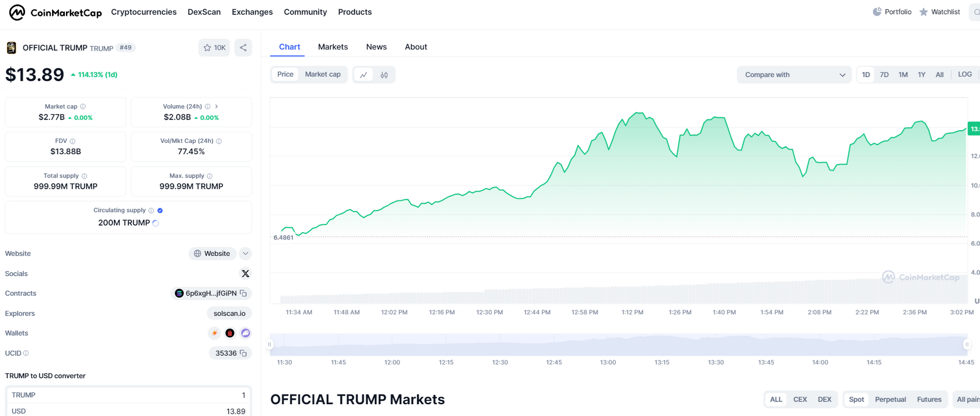The width and height of the screenshot is (980, 416).
Task: Open the Products nav menu
Action: pos(355,12)
